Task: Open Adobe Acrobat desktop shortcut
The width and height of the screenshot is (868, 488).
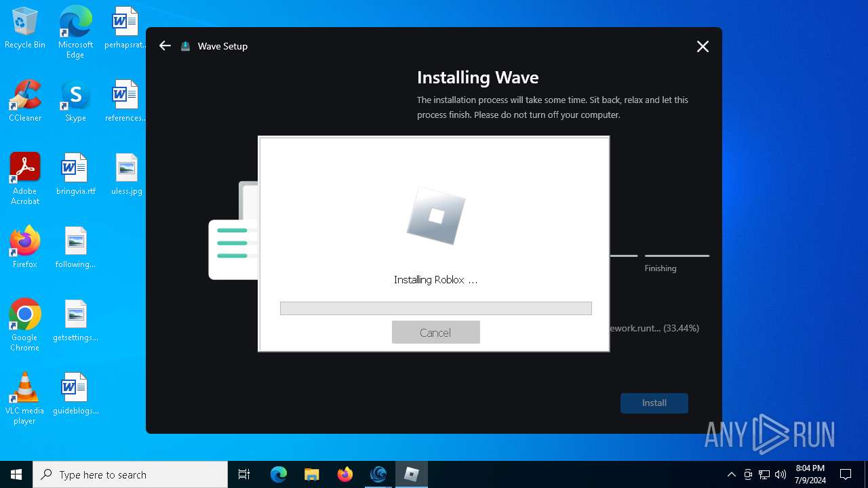Action: click(x=25, y=179)
